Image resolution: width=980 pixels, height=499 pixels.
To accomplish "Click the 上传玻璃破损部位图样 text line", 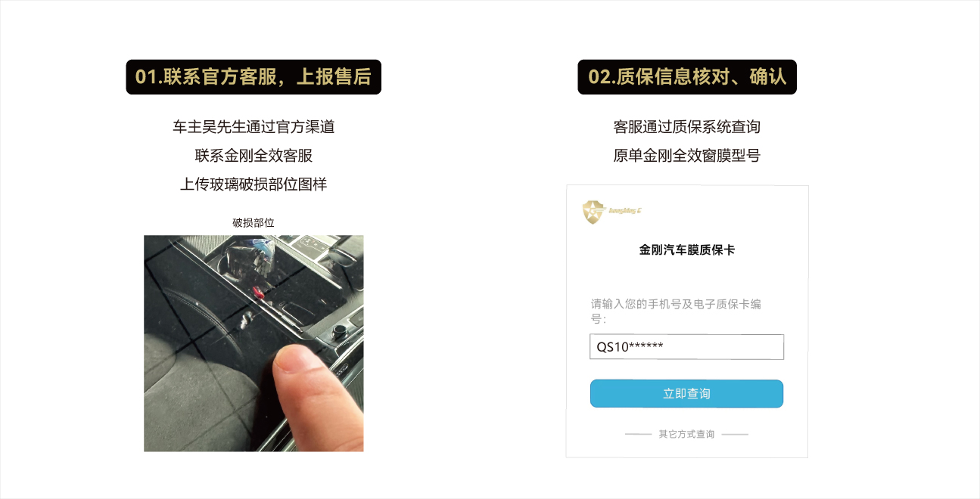I will [254, 184].
